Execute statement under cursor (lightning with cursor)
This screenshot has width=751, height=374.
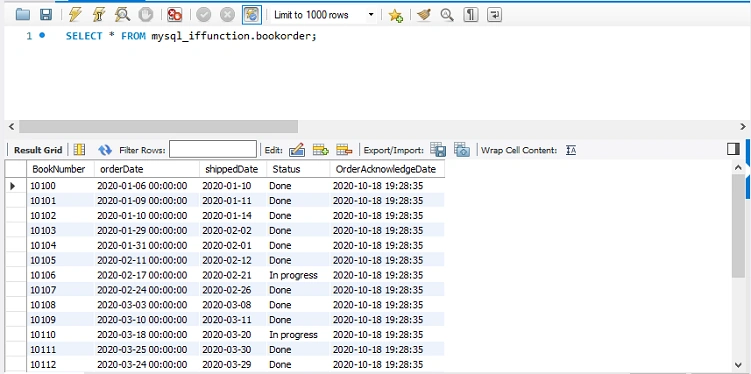pos(99,15)
